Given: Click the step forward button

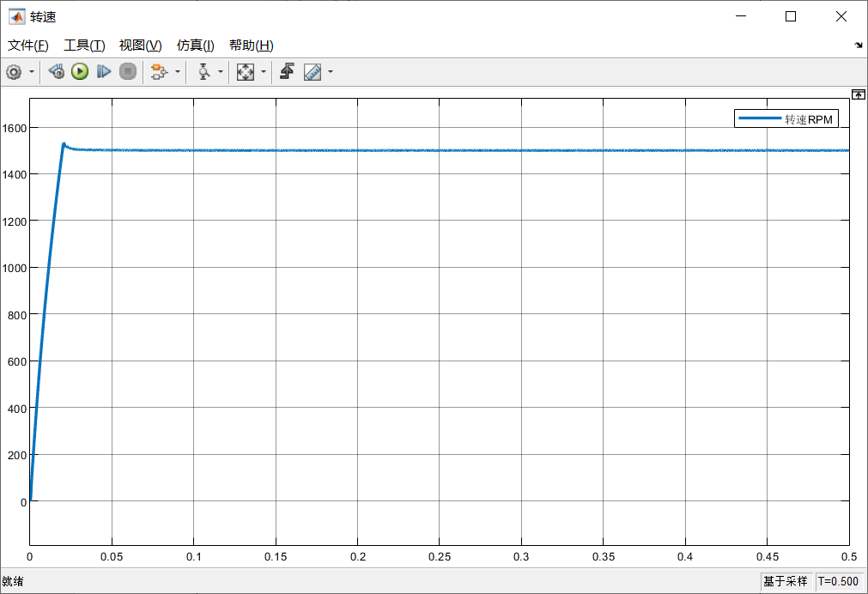Looking at the screenshot, I should (104, 72).
